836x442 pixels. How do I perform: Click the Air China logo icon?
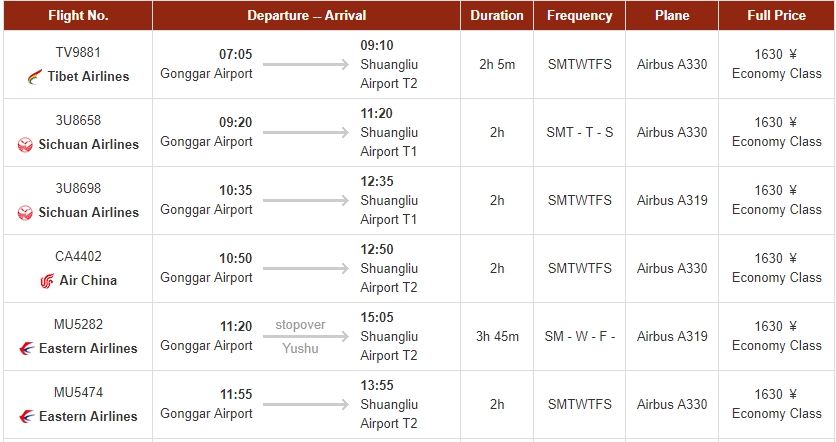click(47, 281)
